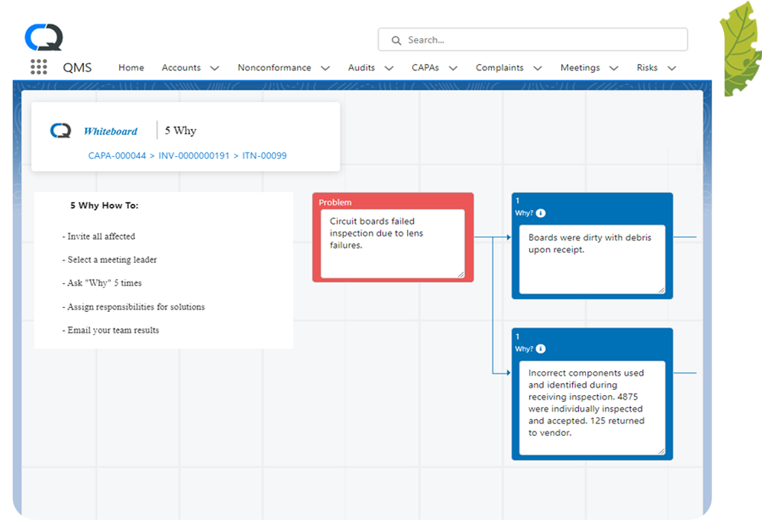Expand the Nonconformance dropdown chevron
762x532 pixels.
pos(325,68)
